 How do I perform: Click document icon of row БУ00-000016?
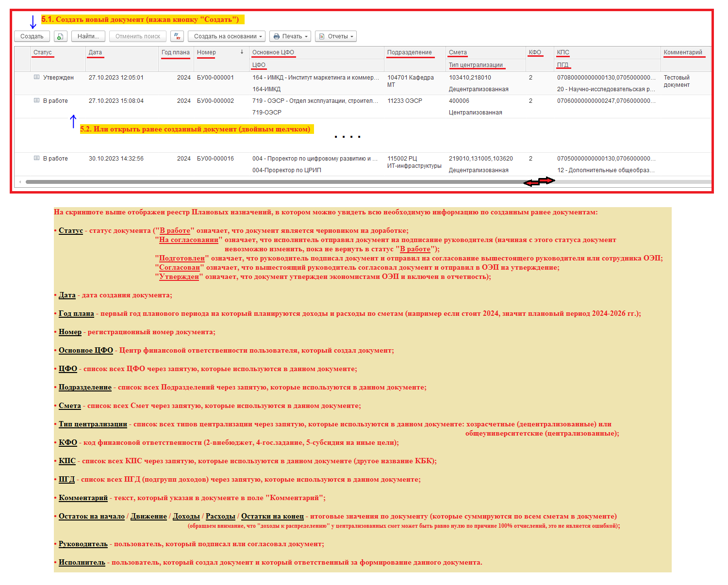[x=36, y=158]
